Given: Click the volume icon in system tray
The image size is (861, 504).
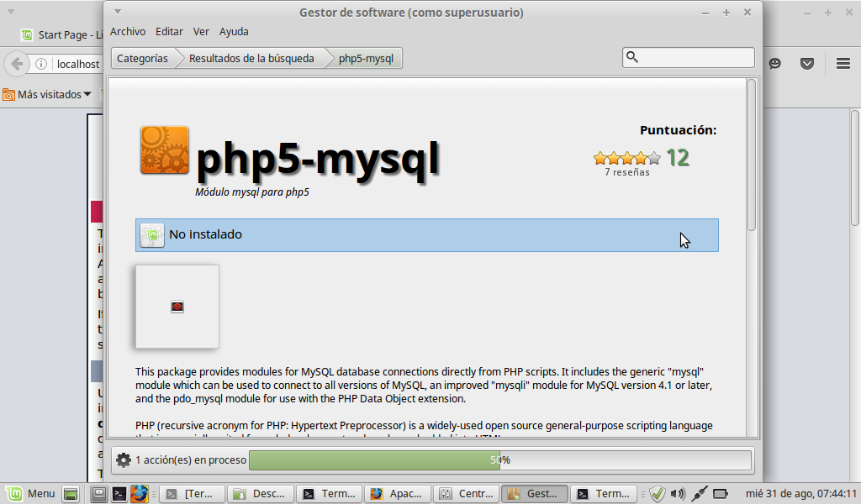Looking at the screenshot, I should [679, 494].
